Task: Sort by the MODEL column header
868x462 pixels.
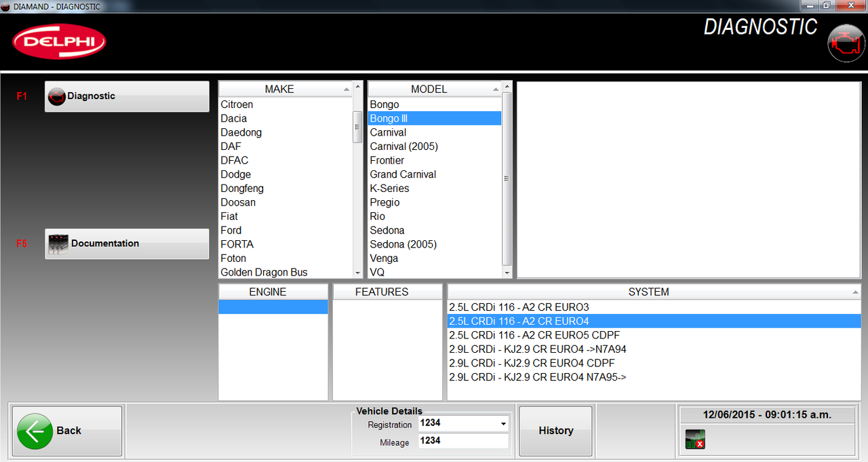Action: (x=435, y=89)
